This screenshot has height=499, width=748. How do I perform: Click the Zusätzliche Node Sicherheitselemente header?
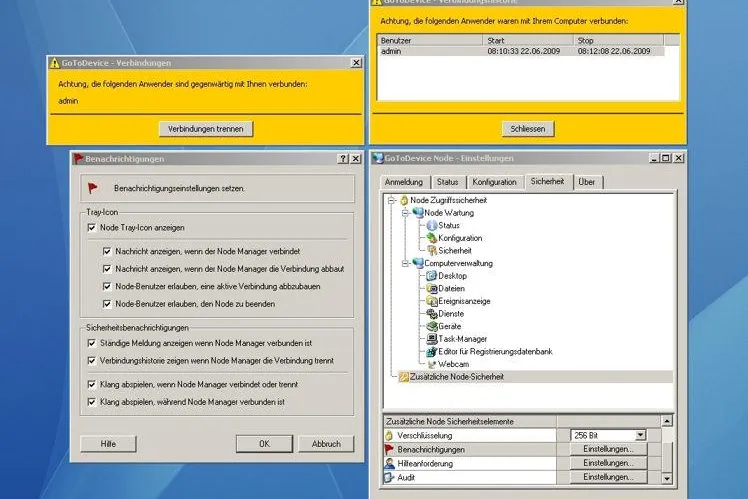pos(470,421)
